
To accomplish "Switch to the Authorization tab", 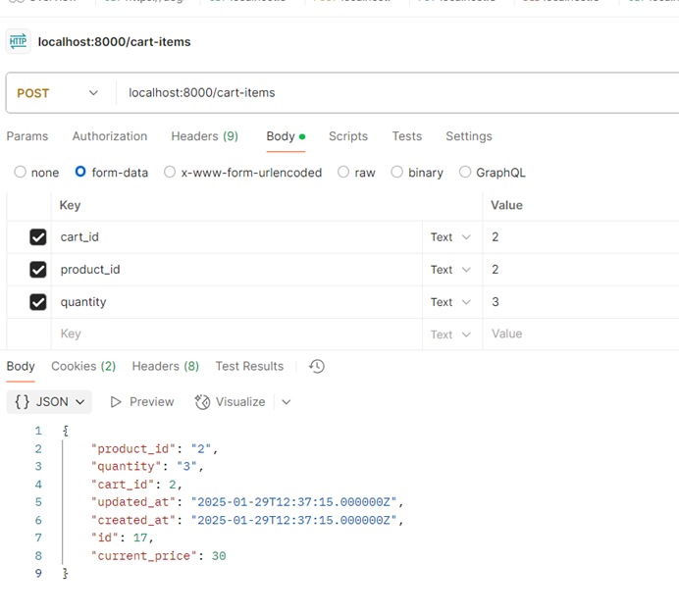I will point(110,136).
